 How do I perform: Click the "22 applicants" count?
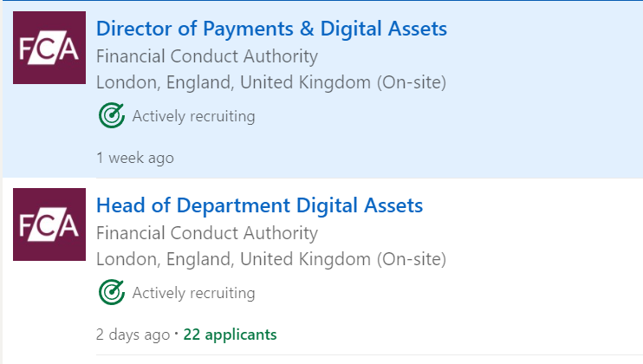click(230, 335)
